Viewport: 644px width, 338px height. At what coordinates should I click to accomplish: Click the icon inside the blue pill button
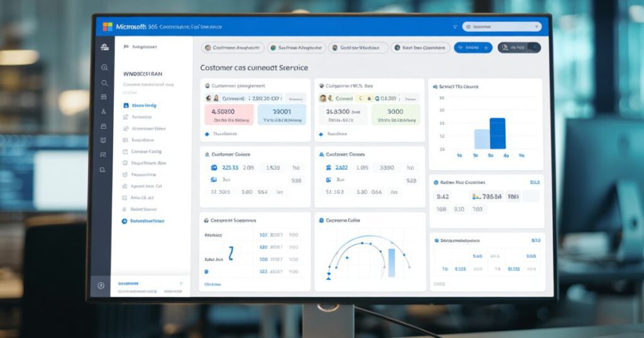point(460,48)
